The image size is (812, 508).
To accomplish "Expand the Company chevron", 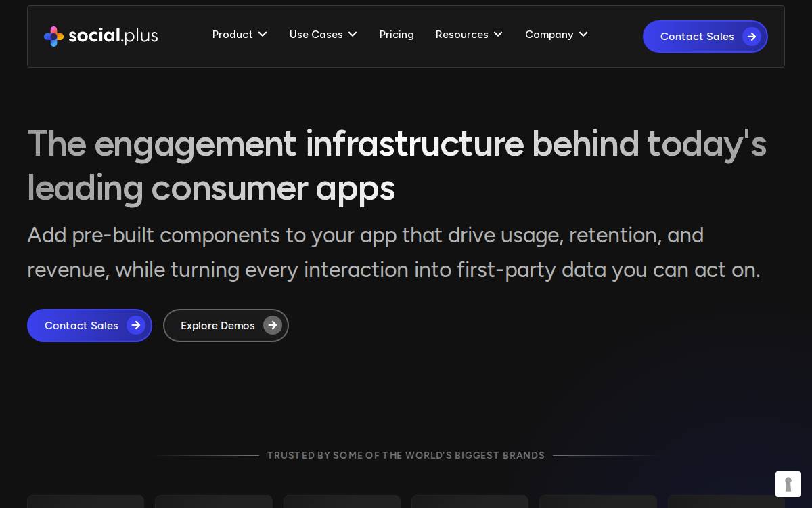I will click(583, 34).
